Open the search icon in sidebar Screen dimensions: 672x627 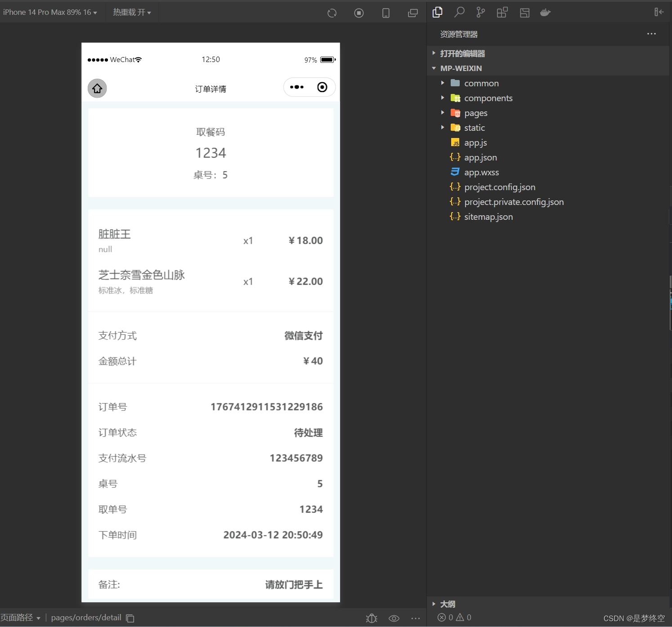(459, 12)
